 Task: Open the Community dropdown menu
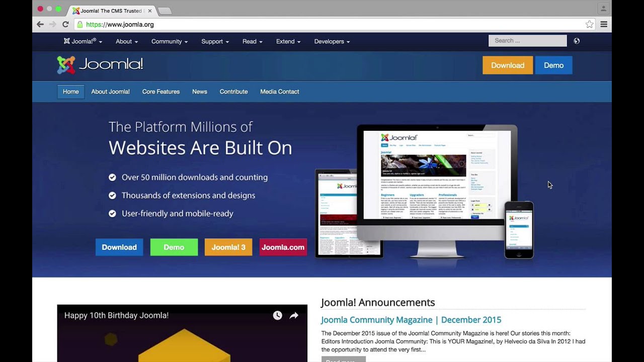pyautogui.click(x=170, y=41)
